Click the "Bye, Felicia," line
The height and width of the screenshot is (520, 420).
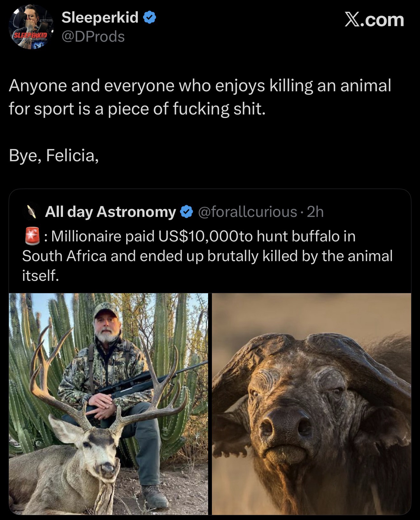pos(54,156)
